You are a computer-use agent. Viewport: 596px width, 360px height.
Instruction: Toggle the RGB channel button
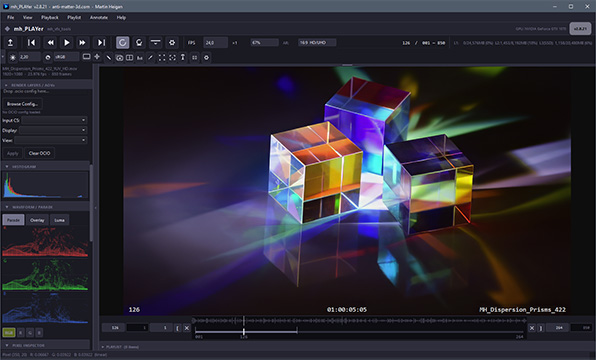pyautogui.click(x=9, y=333)
